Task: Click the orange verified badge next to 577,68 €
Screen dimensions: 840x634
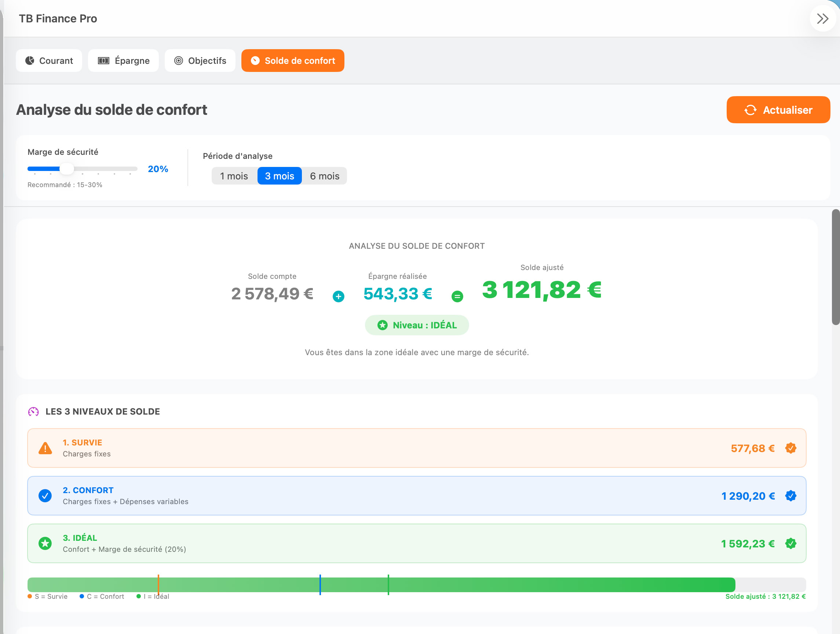Action: [x=790, y=448]
